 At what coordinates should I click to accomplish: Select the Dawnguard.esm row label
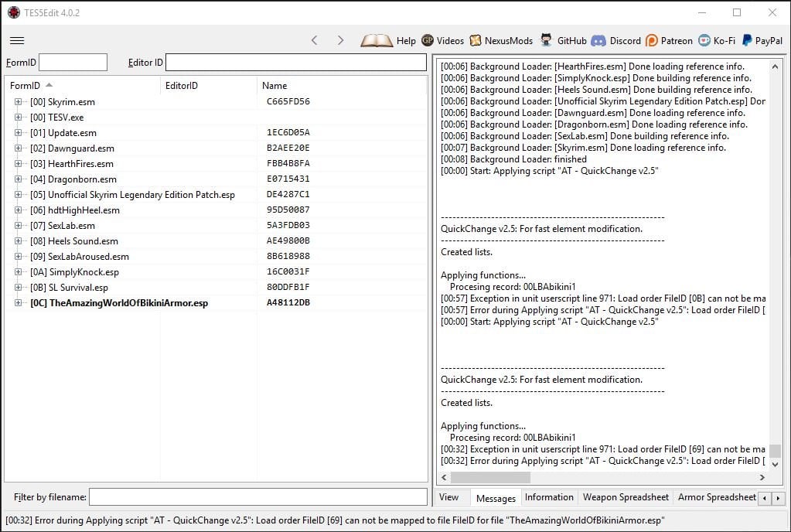72,148
